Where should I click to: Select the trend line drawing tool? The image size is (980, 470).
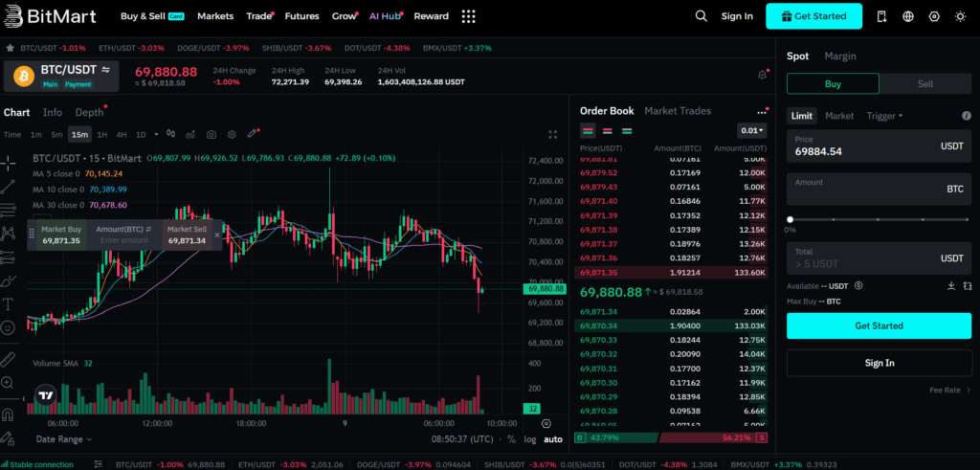(8, 187)
